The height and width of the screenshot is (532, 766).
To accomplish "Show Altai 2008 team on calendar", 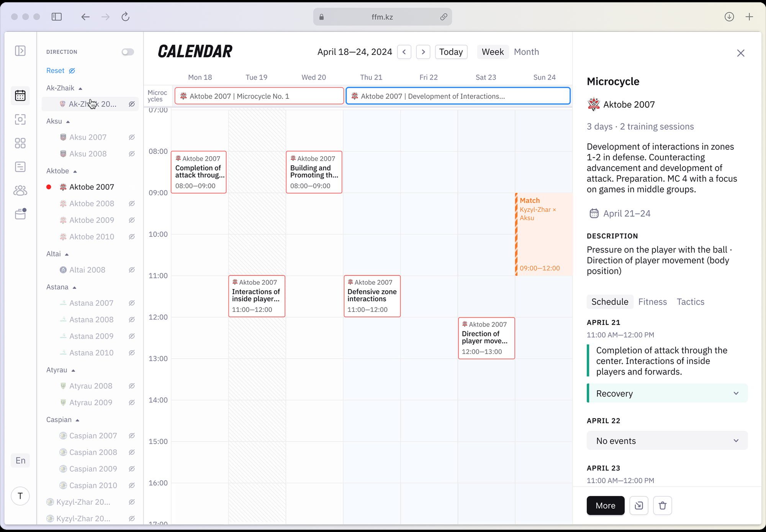I will coord(132,270).
